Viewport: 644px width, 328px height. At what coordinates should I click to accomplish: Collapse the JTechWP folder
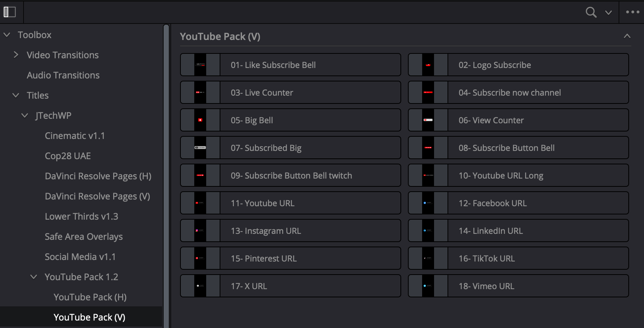tap(25, 115)
